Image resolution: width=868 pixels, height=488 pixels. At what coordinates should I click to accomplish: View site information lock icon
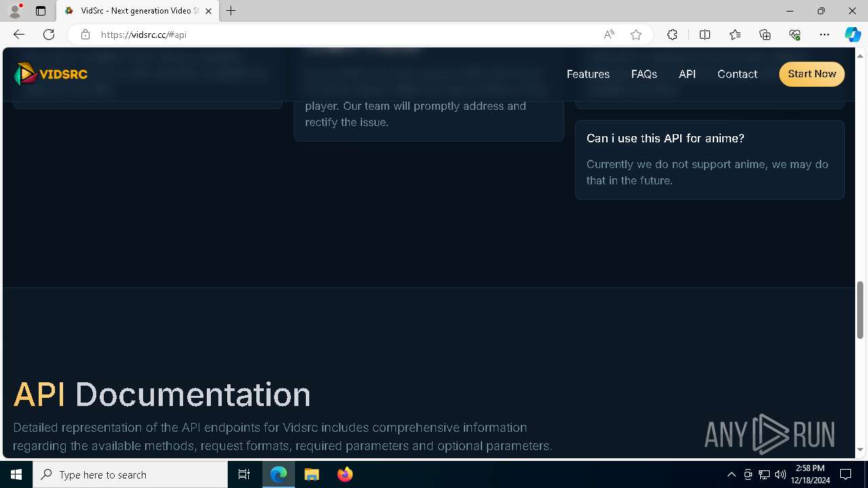click(x=85, y=35)
